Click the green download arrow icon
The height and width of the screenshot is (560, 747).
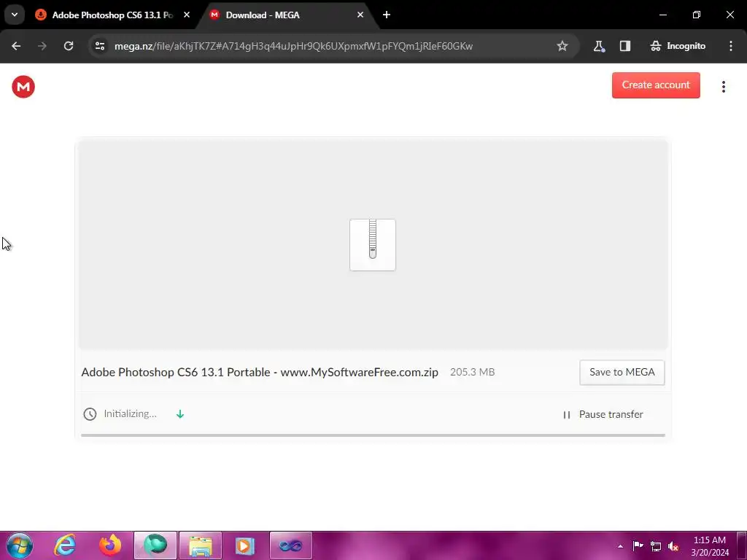tap(180, 414)
